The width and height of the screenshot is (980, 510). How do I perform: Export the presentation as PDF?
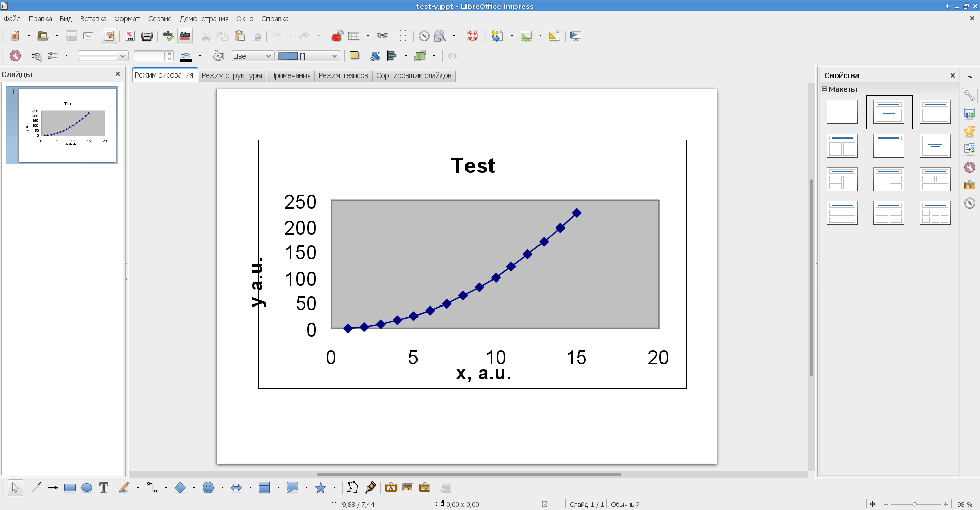[x=130, y=36]
